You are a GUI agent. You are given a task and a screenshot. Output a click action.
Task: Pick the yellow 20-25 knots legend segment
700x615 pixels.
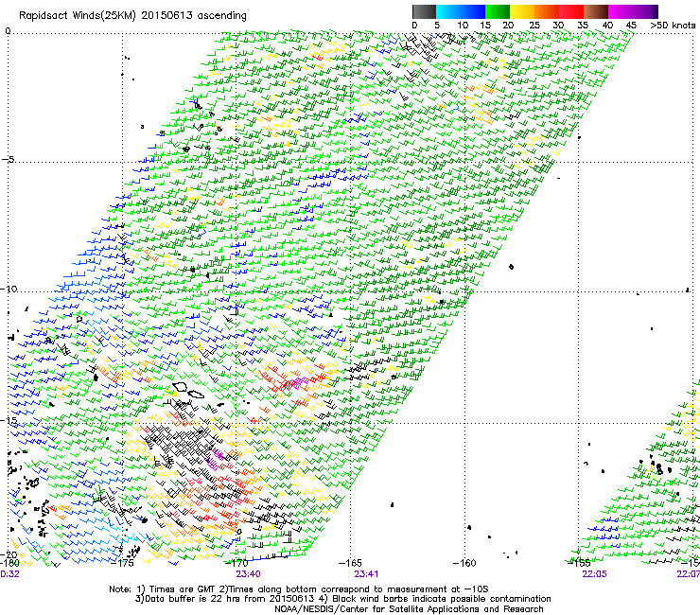(522, 11)
